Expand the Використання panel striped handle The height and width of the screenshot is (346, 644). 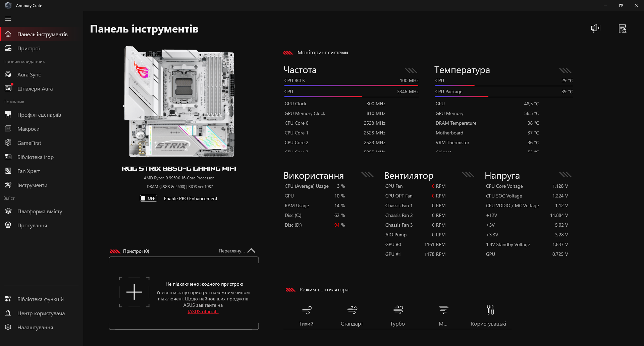point(368,175)
